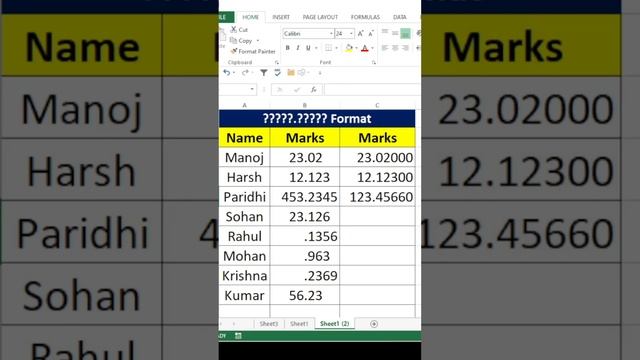Select cell containing 'Manoj'
Image resolution: width=640 pixels, height=360 pixels.
244,158
